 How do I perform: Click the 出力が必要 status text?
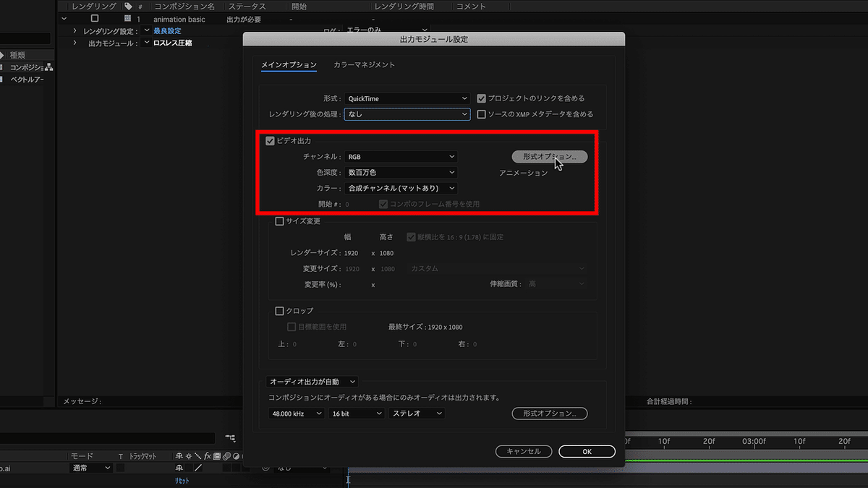point(243,19)
